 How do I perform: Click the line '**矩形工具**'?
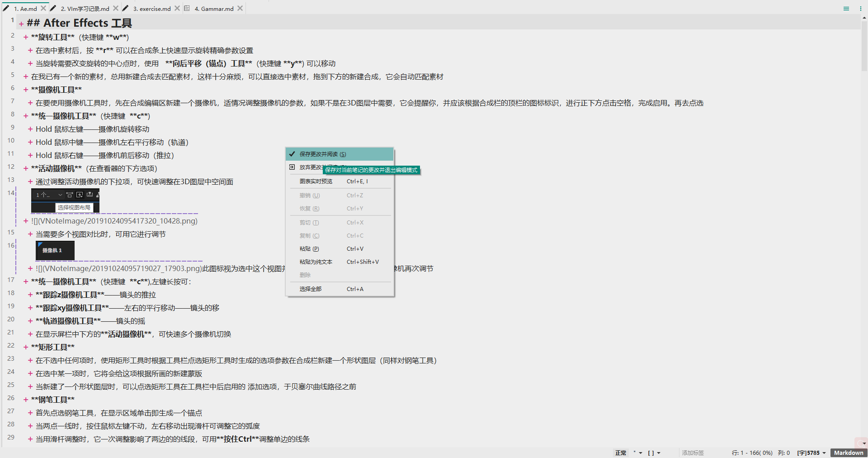(53, 347)
